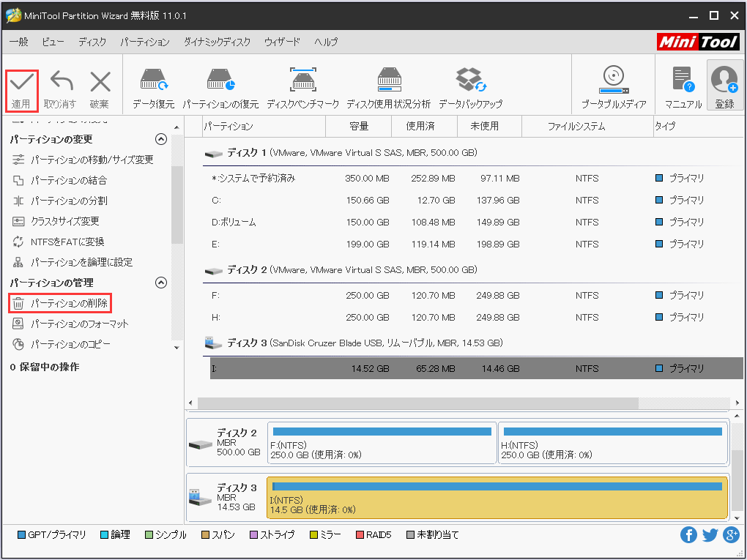Screen dimensions: 747x560
Task: Open the Google Plus share icon
Action: (731, 535)
